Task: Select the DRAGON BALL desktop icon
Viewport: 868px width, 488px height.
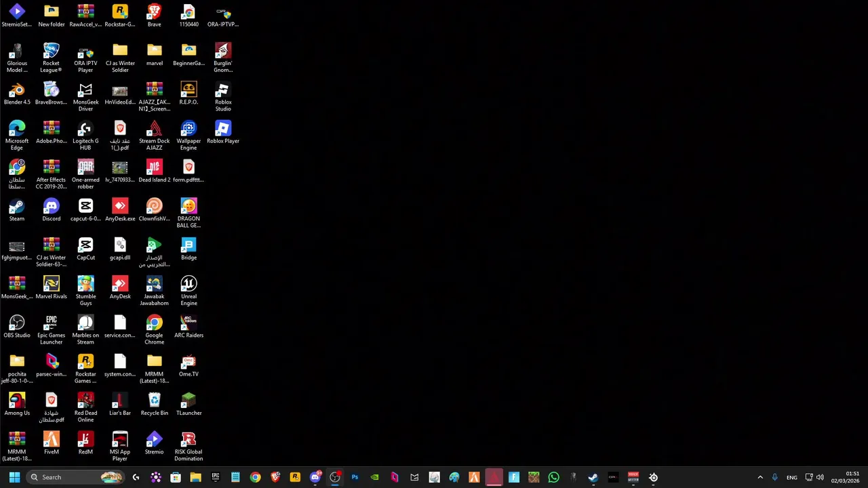Action: point(189,213)
